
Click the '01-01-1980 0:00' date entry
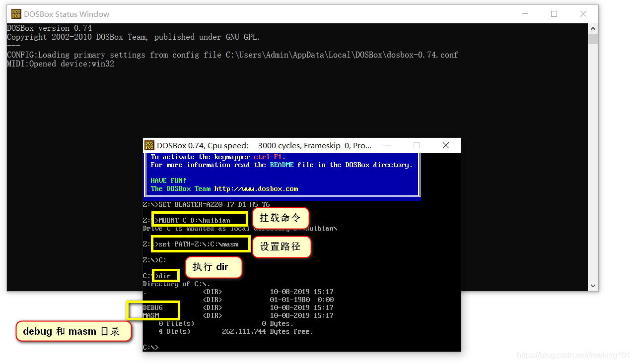coord(302,300)
